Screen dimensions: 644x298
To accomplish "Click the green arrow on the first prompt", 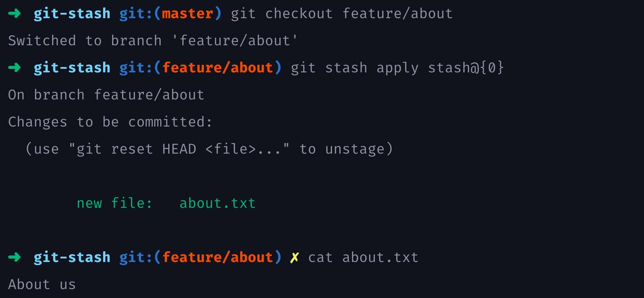I will coord(15,14).
